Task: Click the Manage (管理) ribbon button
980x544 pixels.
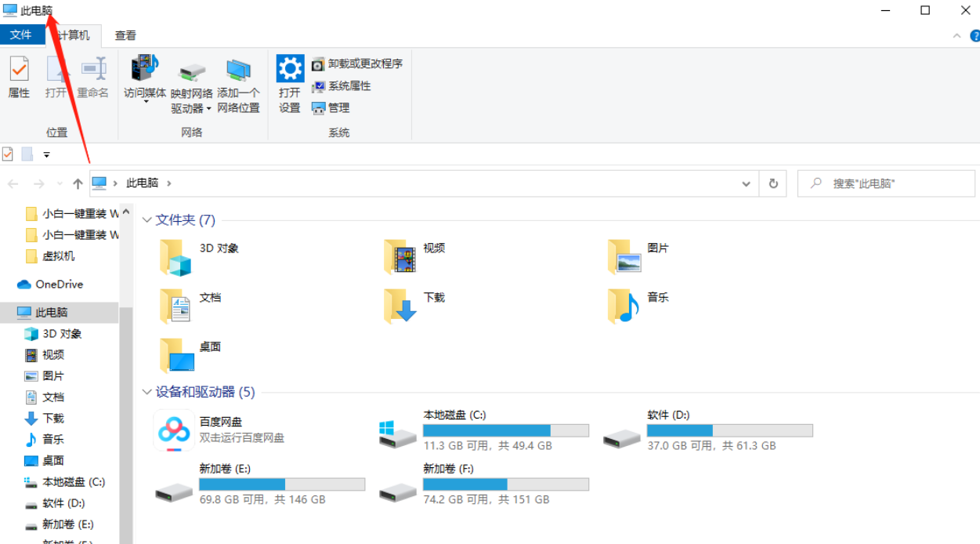Action: (x=331, y=108)
